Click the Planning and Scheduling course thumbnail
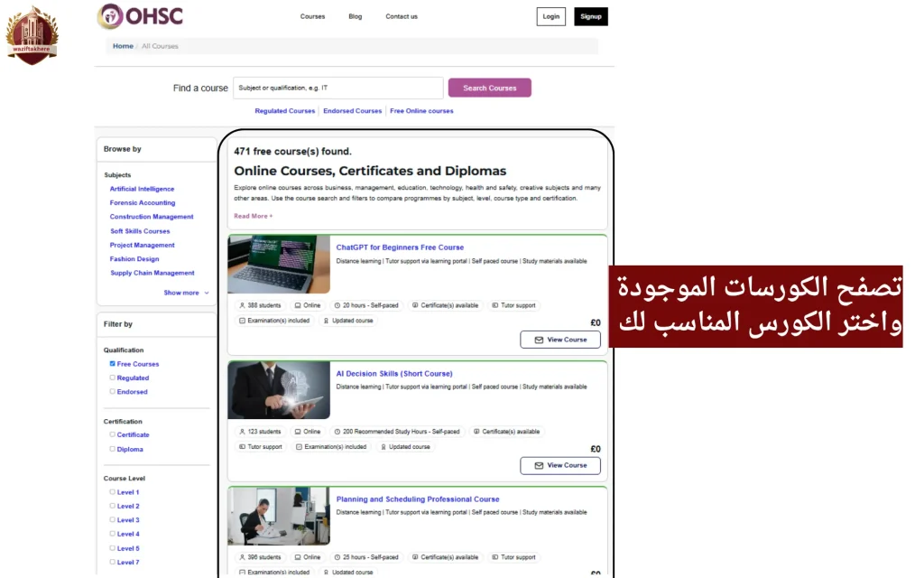 click(x=279, y=516)
